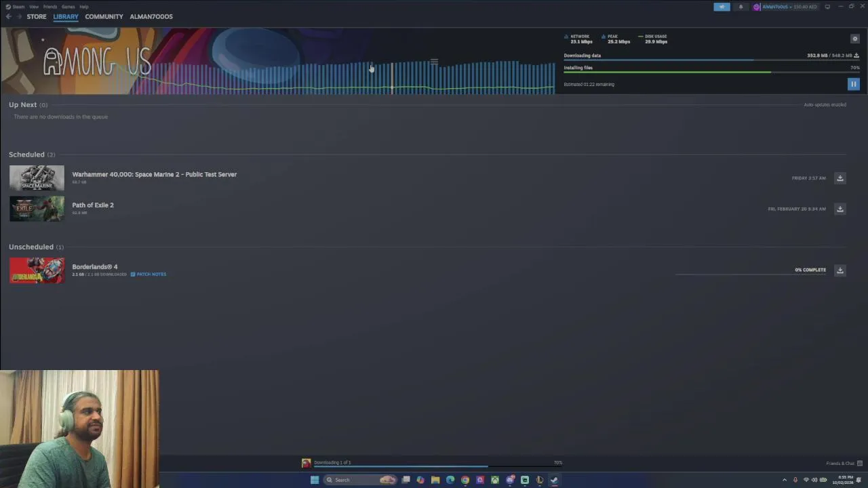Start the Borderlands 4 download

(x=840, y=270)
